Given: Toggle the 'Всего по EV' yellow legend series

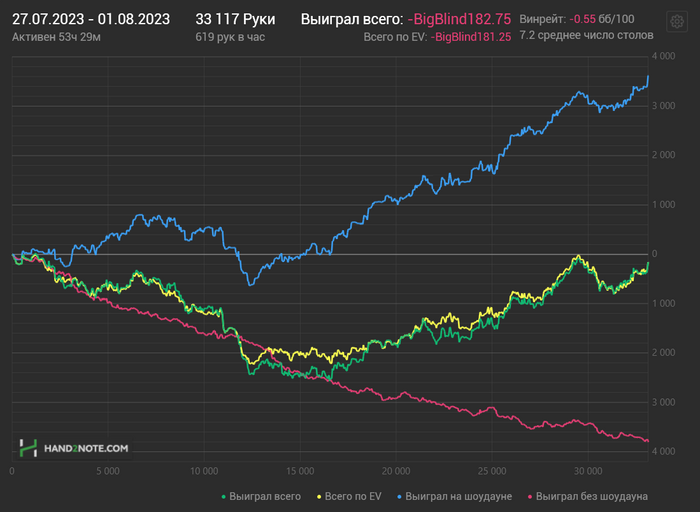Looking at the screenshot, I should coord(349,496).
